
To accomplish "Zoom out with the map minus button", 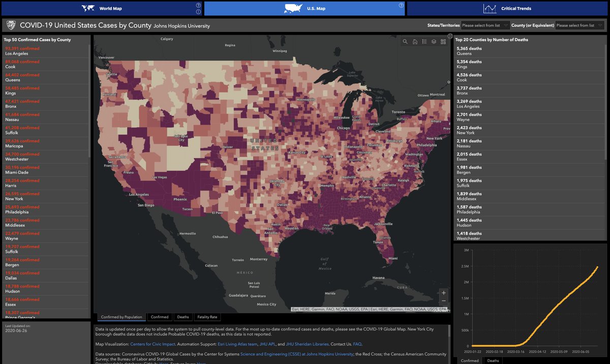I will [444, 301].
